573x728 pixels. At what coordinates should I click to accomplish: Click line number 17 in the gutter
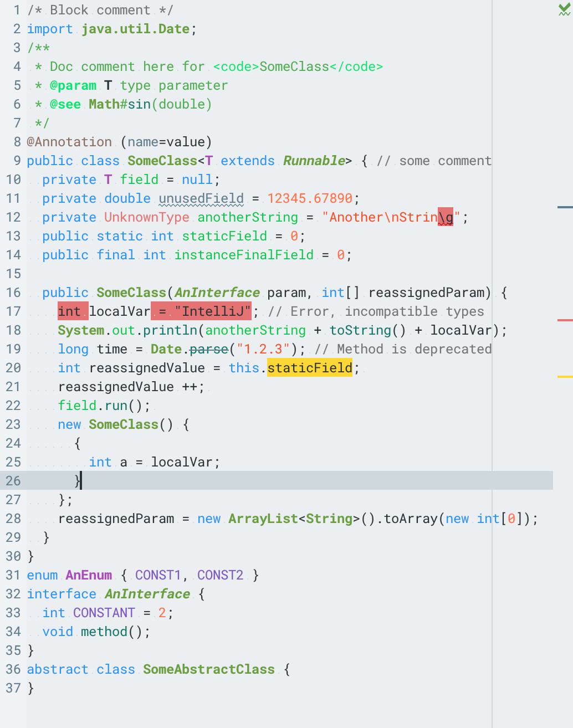13,311
